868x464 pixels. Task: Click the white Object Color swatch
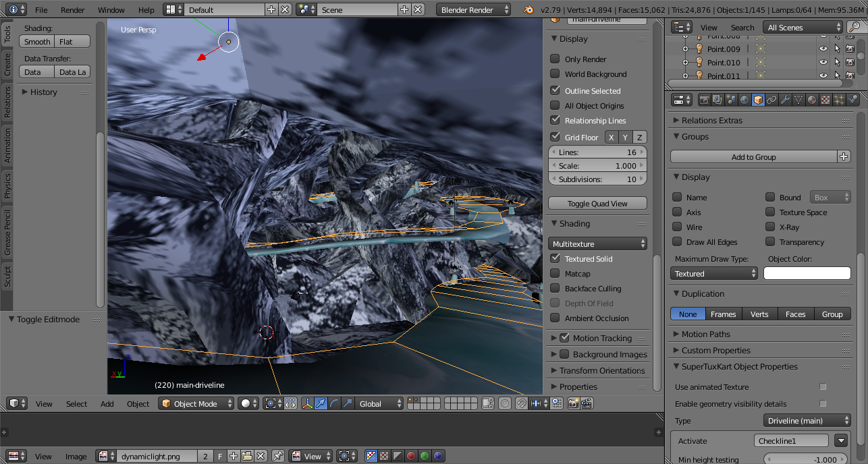807,274
